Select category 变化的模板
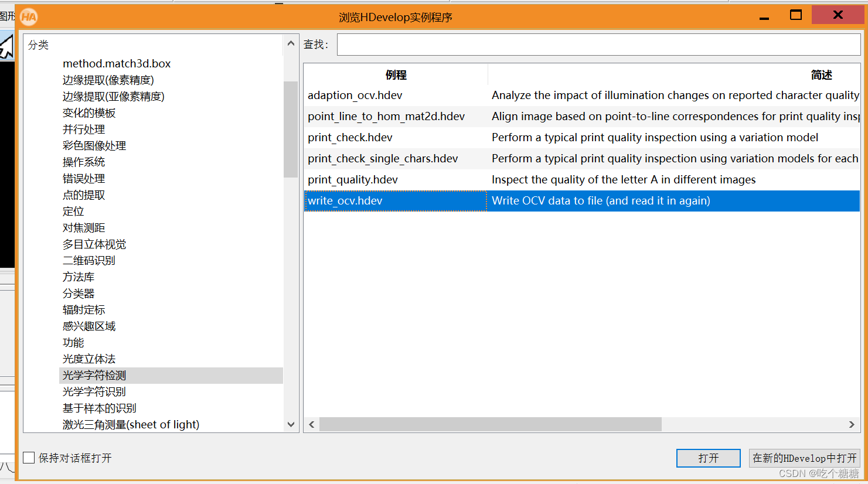The width and height of the screenshot is (868, 484). (x=89, y=113)
